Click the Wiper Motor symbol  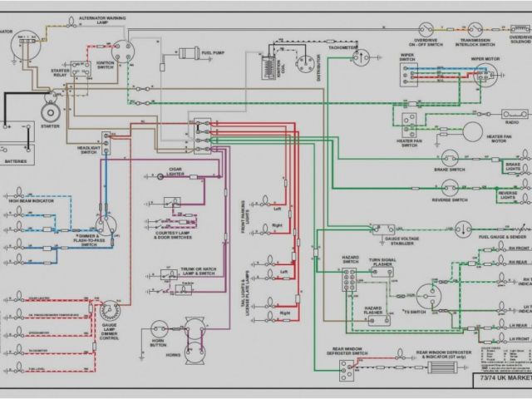click(x=484, y=77)
